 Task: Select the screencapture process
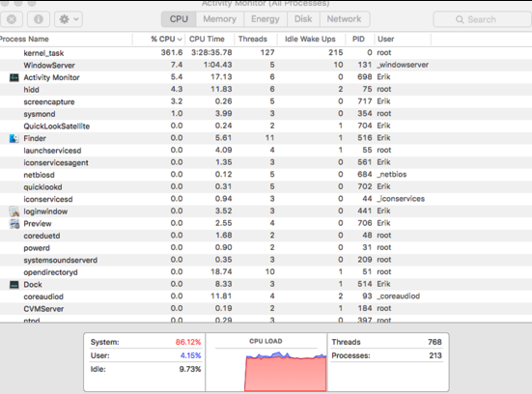[x=49, y=101]
